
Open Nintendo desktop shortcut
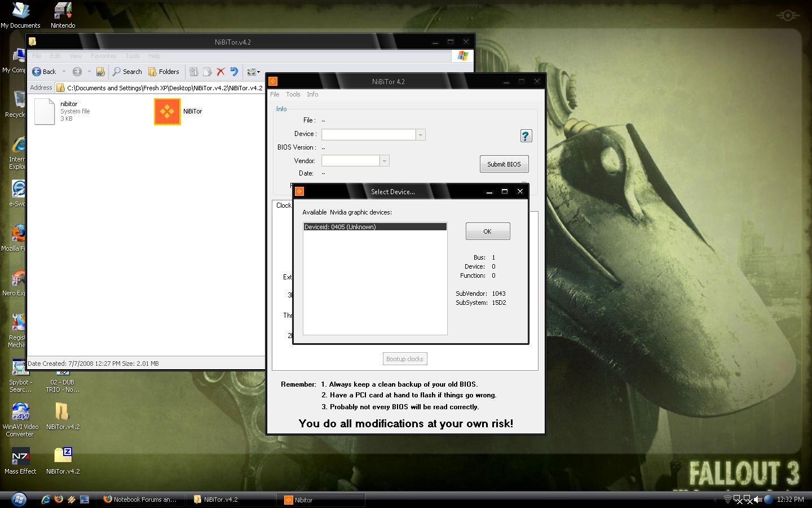pyautogui.click(x=63, y=15)
